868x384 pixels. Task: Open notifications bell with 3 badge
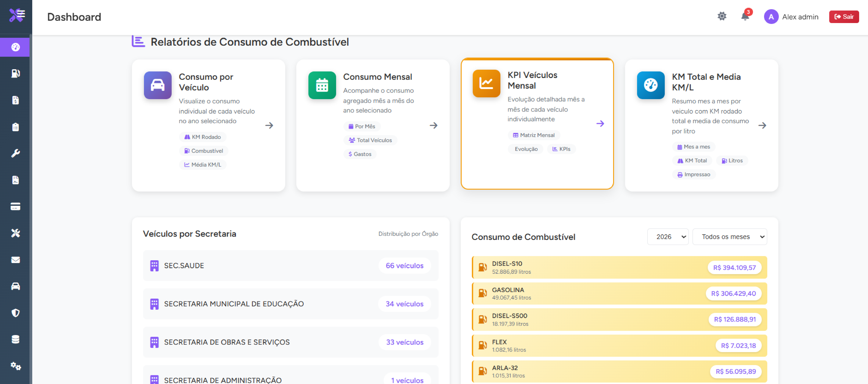(745, 16)
